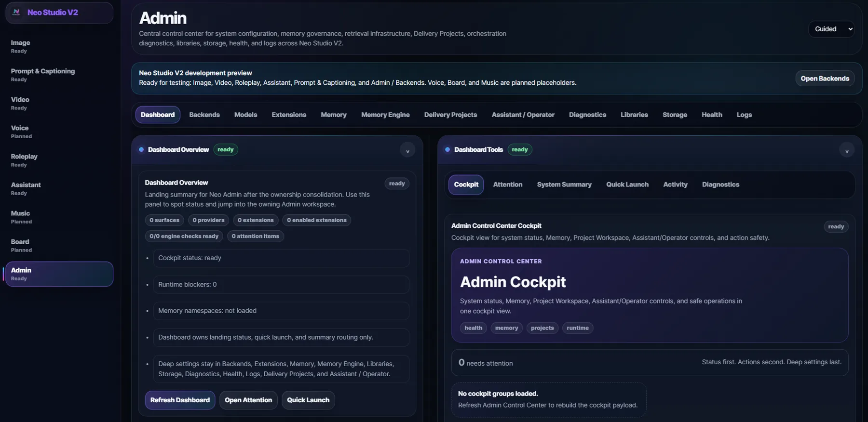Select the Health tab
The image size is (868, 422).
712,115
